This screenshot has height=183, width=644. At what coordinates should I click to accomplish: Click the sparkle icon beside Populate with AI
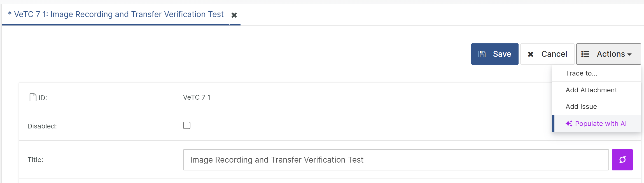point(569,124)
